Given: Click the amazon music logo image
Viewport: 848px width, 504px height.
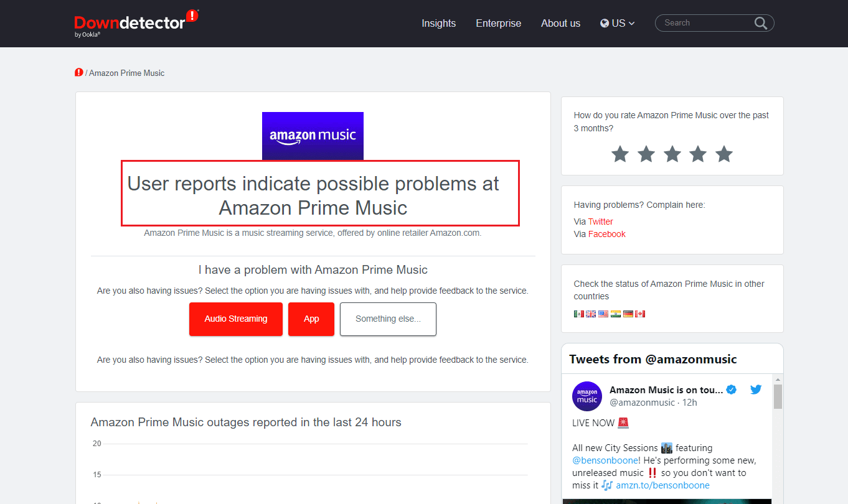Looking at the screenshot, I should (x=313, y=136).
